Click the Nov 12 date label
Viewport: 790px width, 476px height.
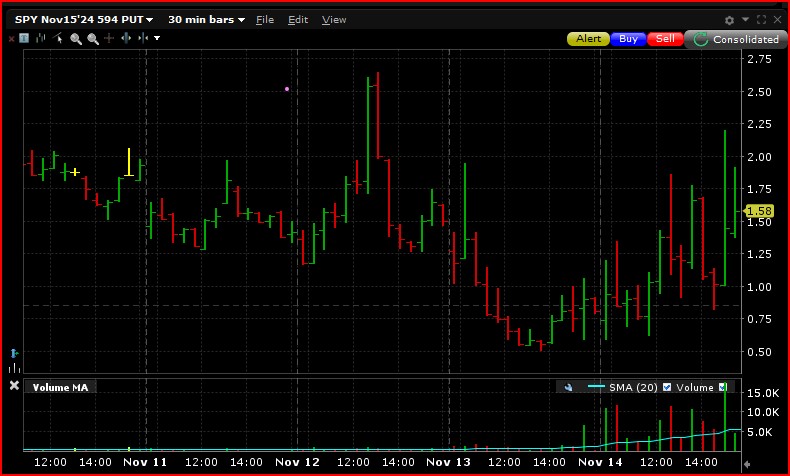(297, 462)
